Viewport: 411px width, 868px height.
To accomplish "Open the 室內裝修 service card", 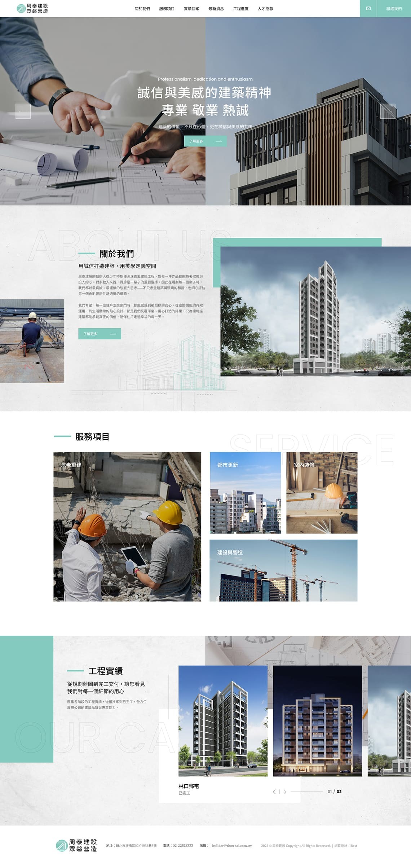I will tap(322, 493).
